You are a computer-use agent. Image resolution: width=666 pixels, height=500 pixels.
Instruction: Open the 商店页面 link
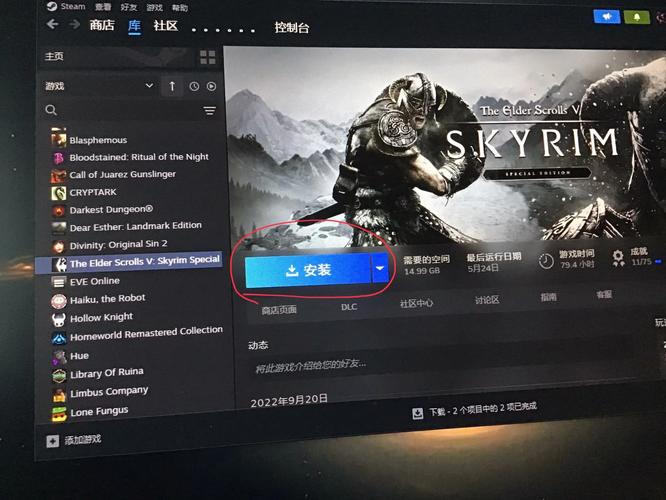coord(279,310)
